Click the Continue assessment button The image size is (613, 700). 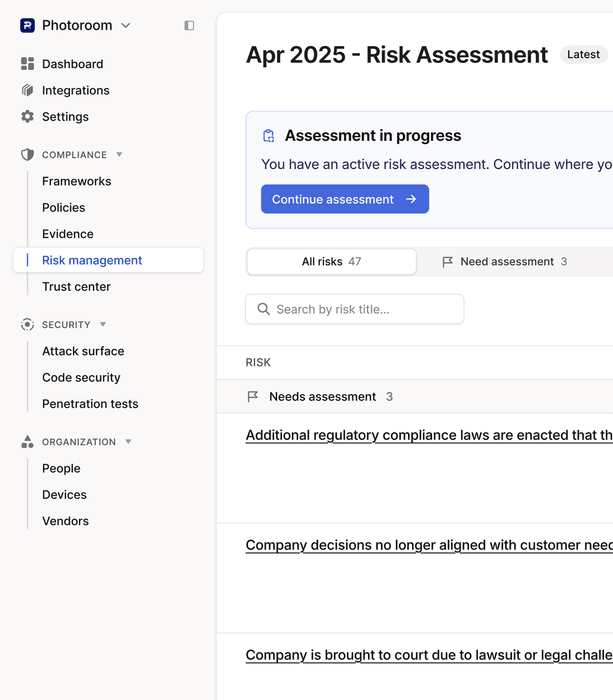[345, 199]
